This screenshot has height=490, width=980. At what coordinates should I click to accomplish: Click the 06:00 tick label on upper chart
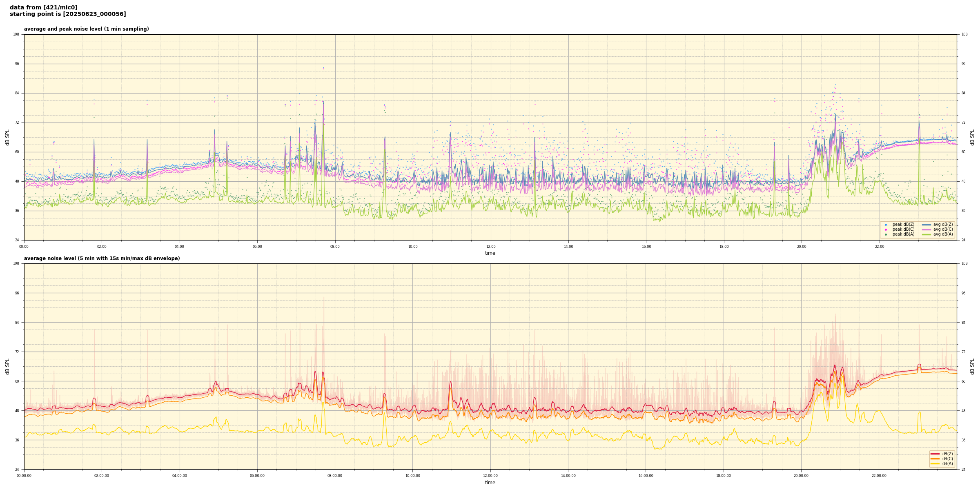coord(257,247)
